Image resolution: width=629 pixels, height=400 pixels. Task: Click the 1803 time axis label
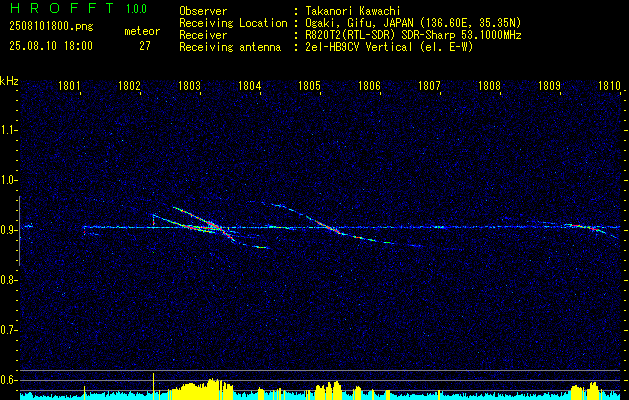[x=189, y=85]
